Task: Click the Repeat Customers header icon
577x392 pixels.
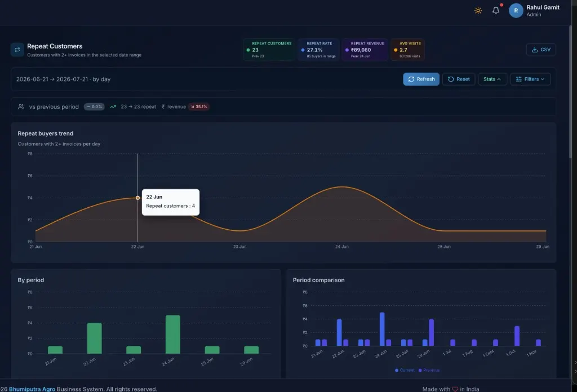Action: click(17, 50)
